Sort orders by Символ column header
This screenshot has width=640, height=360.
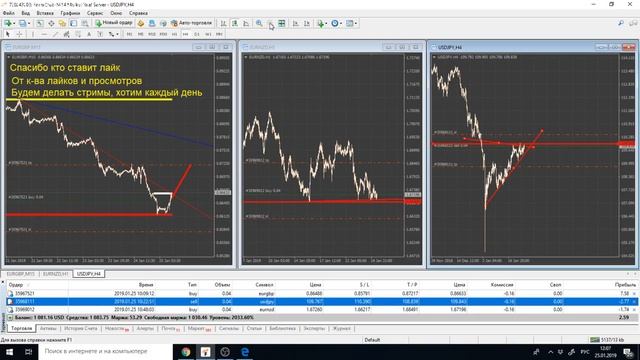(x=264, y=285)
